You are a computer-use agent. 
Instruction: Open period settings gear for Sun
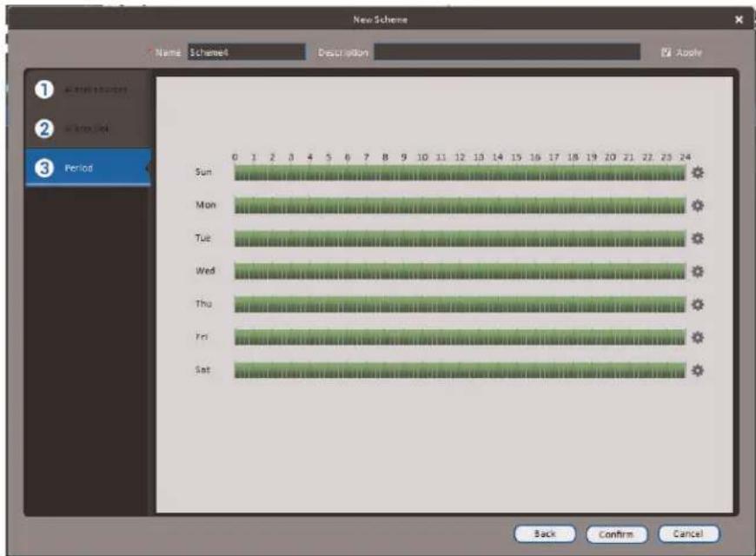click(x=697, y=173)
